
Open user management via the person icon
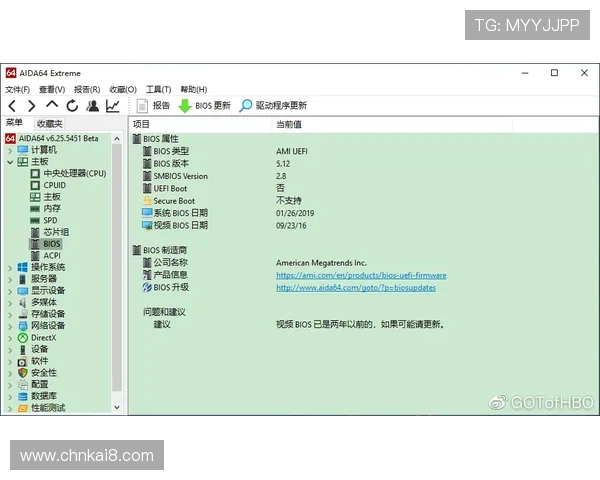pos(93,106)
